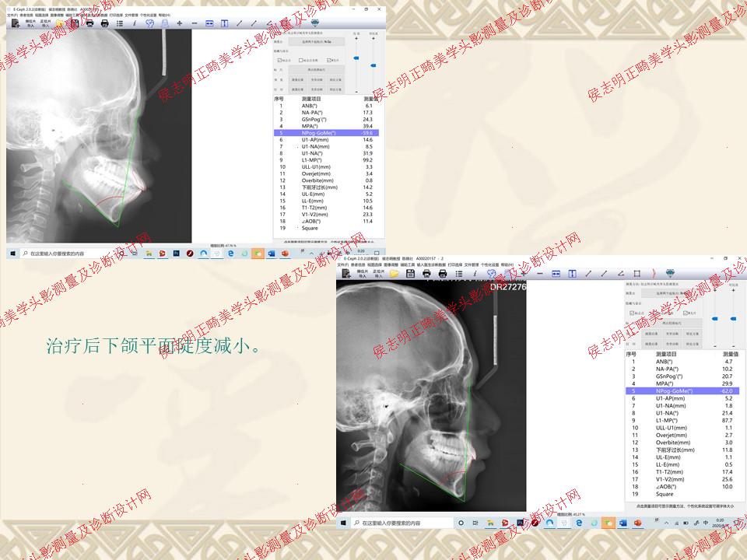Image resolution: width=747 pixels, height=560 pixels.
Task: Select the square tool in the lower E-Ceph toolbar
Action: [637, 273]
